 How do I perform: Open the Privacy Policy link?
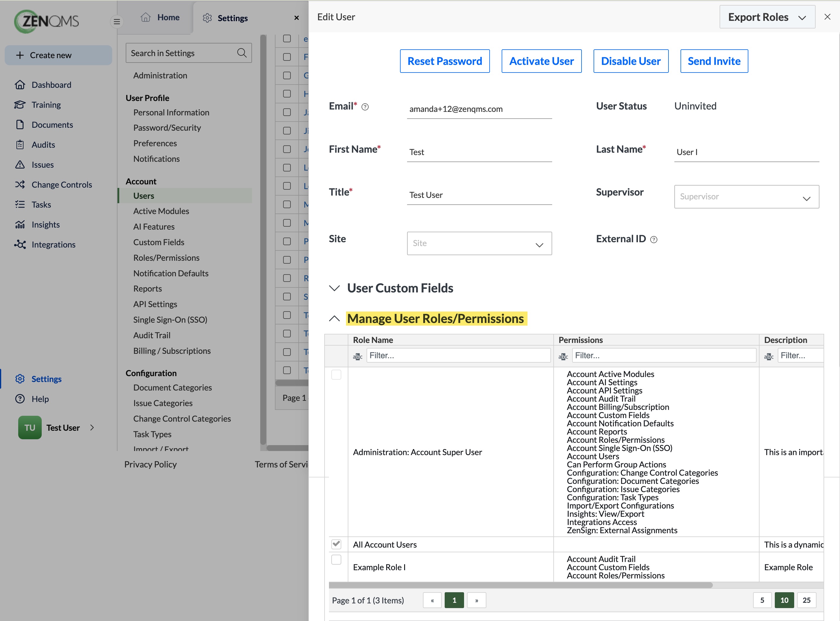coord(150,464)
